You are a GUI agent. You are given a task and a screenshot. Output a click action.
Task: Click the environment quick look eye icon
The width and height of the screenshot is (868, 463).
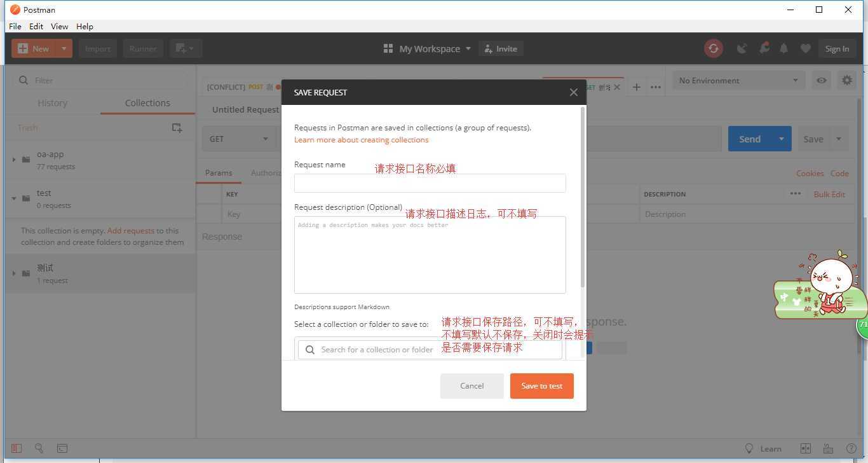(822, 80)
